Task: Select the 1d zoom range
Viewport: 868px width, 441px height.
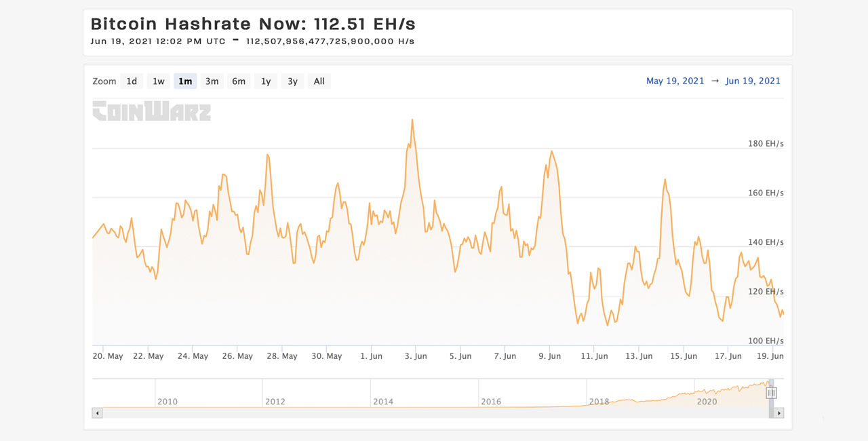Action: coord(132,81)
